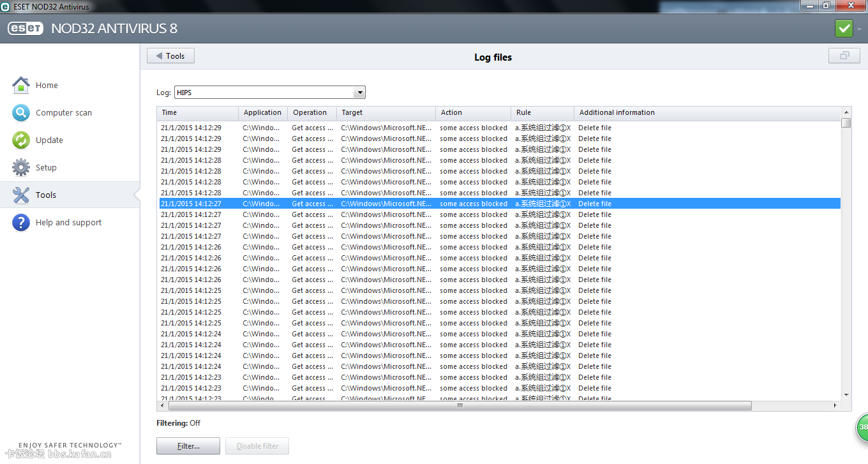The height and width of the screenshot is (464, 868).
Task: Sort by the Target column header
Action: 386,112
